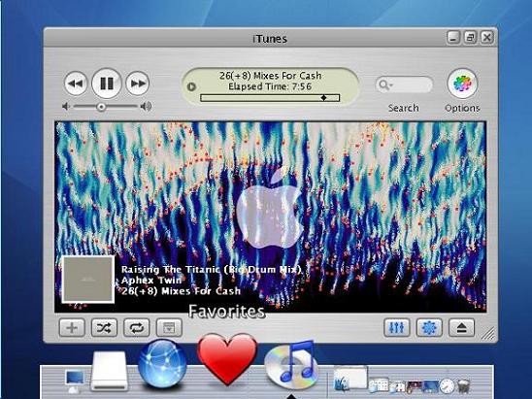532x399 pixels.
Task: Click the iTunes window resize grip
Action: 488,334
